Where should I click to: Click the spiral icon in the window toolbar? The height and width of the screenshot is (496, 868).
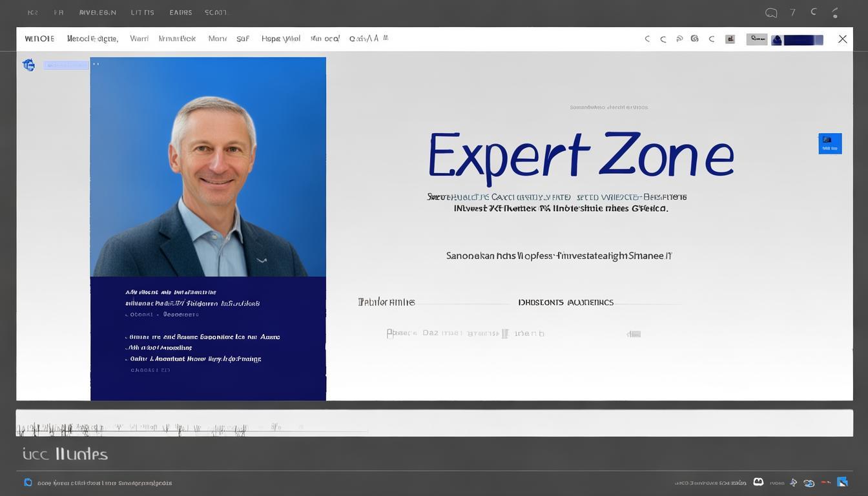point(694,39)
